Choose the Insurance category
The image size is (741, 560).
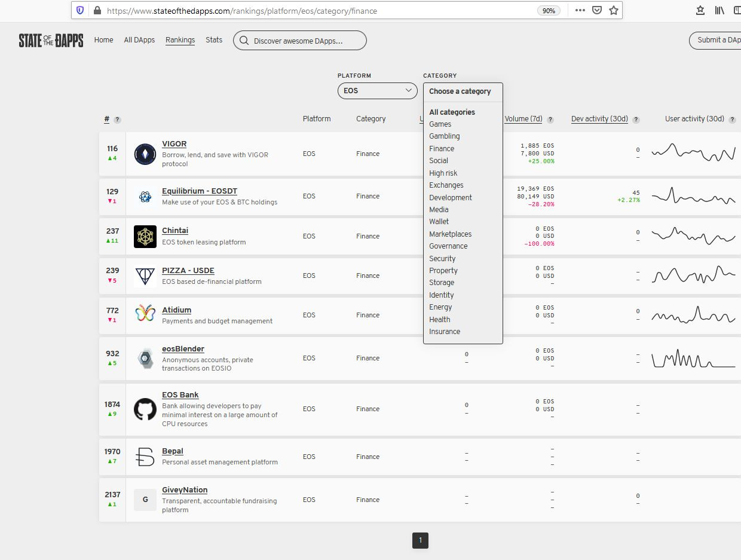pos(445,332)
